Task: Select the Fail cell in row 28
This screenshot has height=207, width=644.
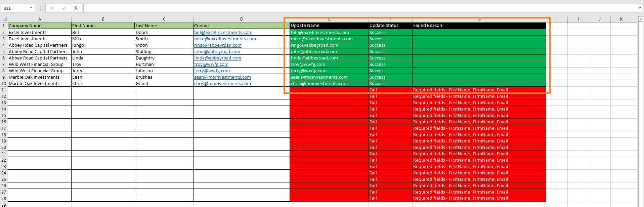Action: 390,198
